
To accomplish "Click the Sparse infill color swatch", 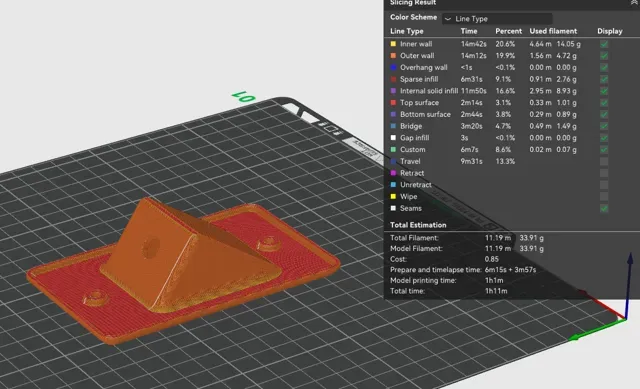I will click(x=393, y=79).
